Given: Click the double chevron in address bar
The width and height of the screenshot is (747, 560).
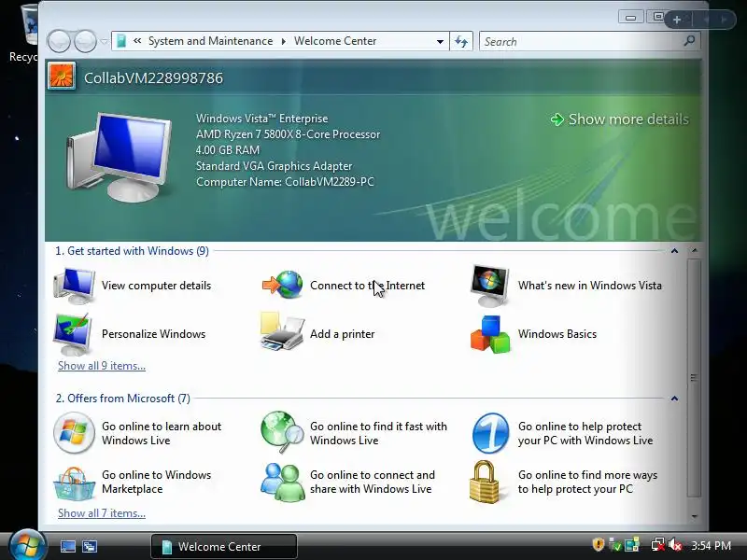Looking at the screenshot, I should [137, 41].
